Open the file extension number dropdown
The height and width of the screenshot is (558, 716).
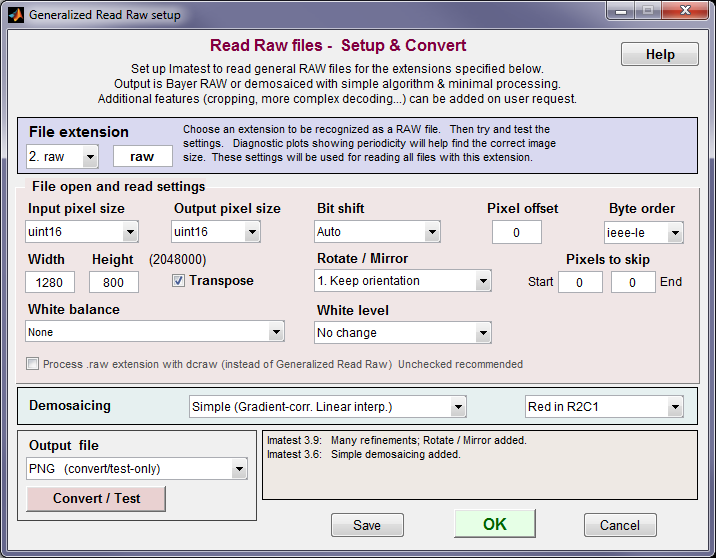(x=62, y=157)
